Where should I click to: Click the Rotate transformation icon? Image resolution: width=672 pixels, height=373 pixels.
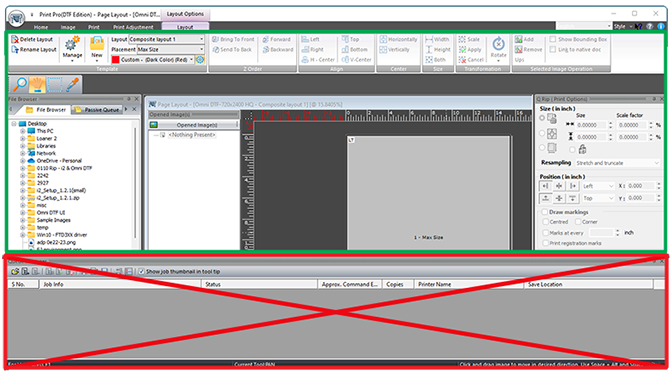point(498,48)
